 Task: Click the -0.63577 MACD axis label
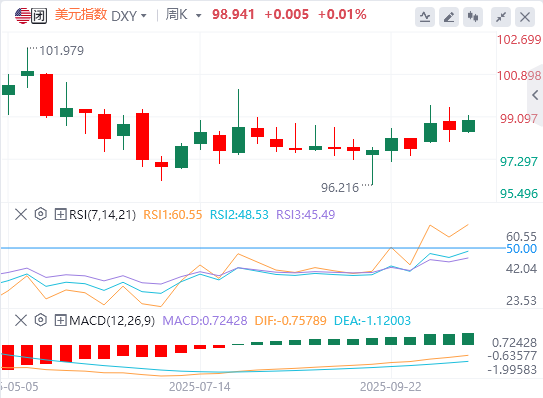pyautogui.click(x=512, y=356)
